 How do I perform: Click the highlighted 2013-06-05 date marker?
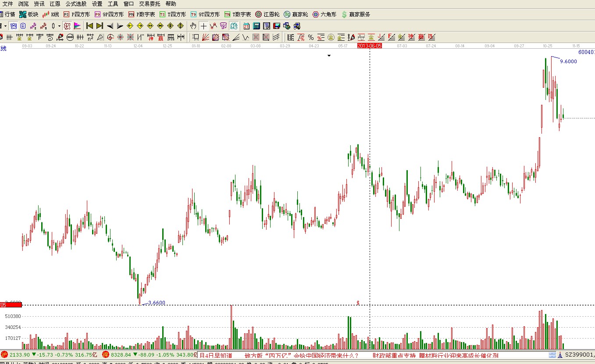pyautogui.click(x=370, y=46)
